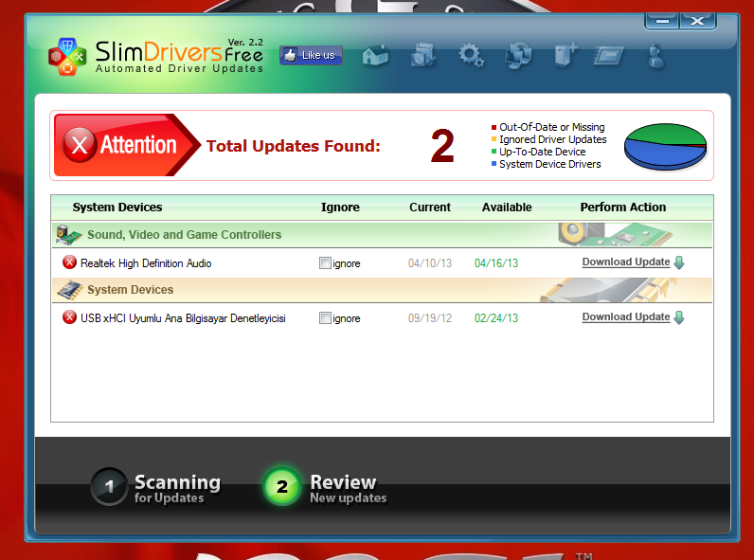Select Sound, Video and Game Controllers group
754x560 pixels.
[x=382, y=235]
